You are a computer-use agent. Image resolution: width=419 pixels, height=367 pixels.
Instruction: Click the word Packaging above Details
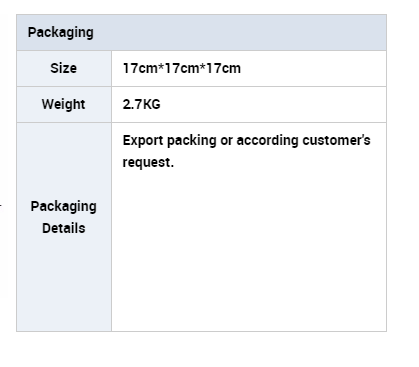[64, 207]
